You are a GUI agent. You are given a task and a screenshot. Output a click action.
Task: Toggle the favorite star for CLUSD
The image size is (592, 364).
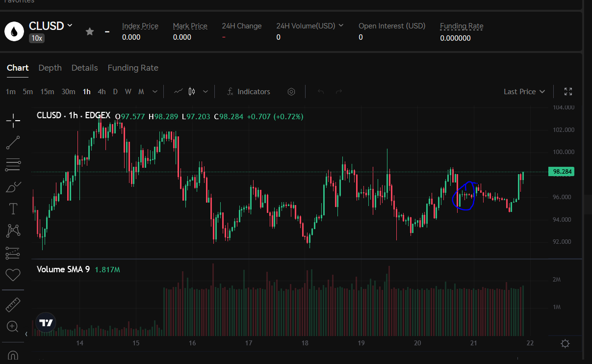tap(90, 31)
